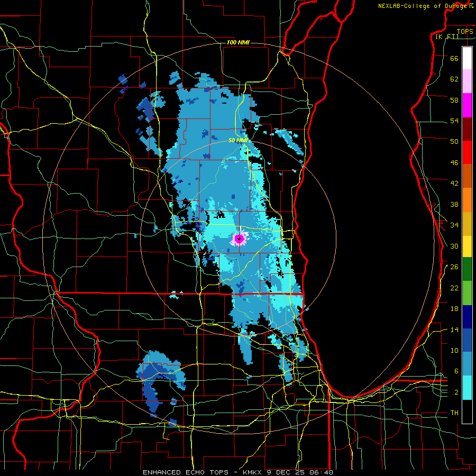Viewport: 476px width, 476px height.
Task: Click the '26' legend value
Action: (454, 267)
